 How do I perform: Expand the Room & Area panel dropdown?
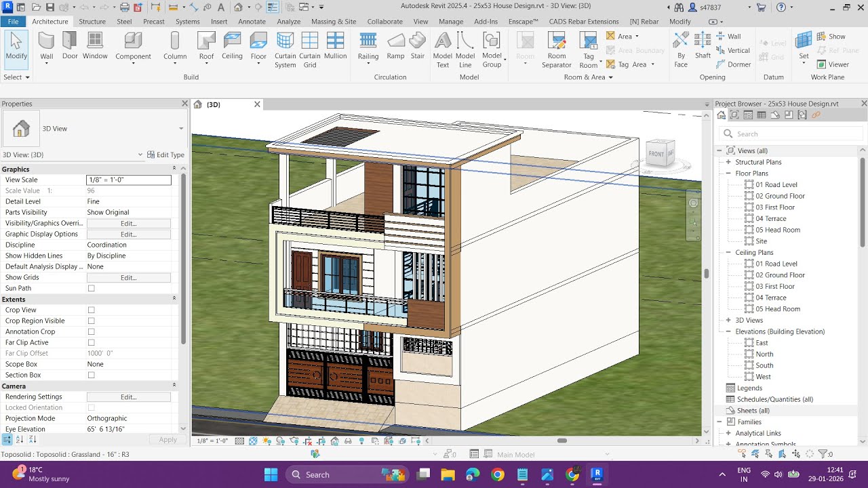588,77
